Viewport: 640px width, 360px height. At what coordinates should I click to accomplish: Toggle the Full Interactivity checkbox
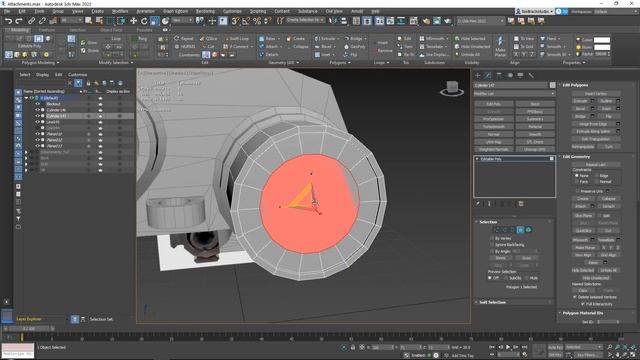582,304
